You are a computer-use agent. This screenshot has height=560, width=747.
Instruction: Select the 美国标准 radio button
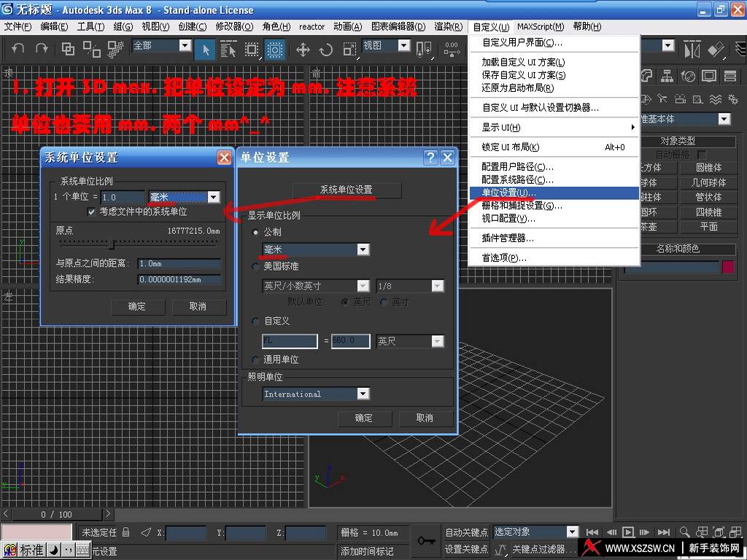256,266
